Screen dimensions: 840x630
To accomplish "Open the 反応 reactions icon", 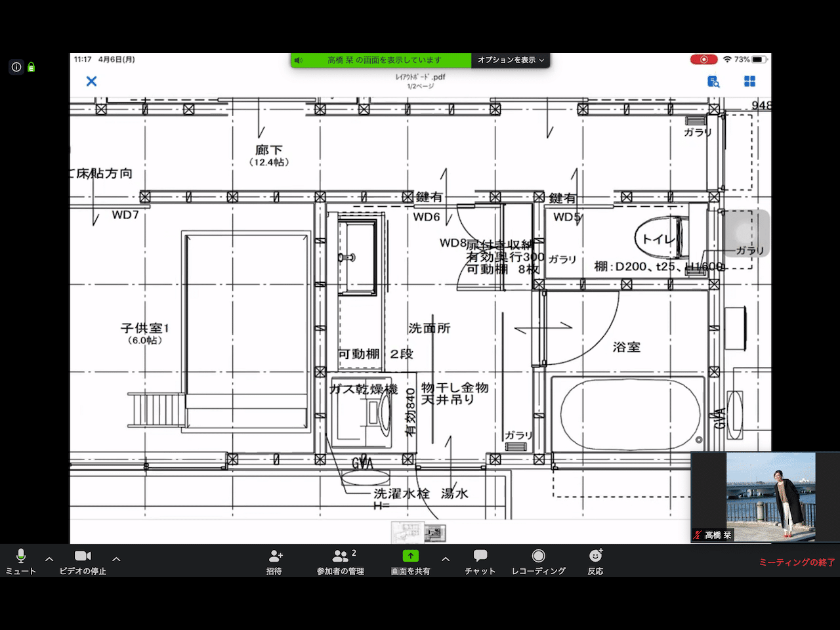I will (x=595, y=561).
